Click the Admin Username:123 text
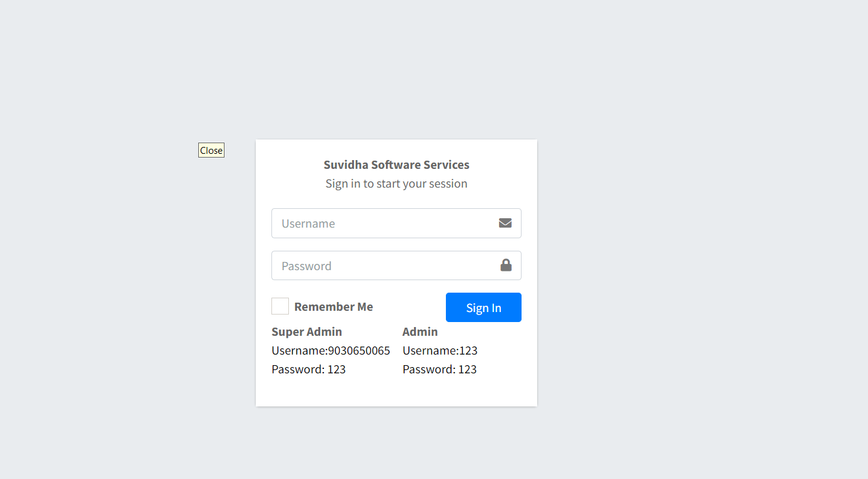Viewport: 868px width, 479px height. point(440,350)
